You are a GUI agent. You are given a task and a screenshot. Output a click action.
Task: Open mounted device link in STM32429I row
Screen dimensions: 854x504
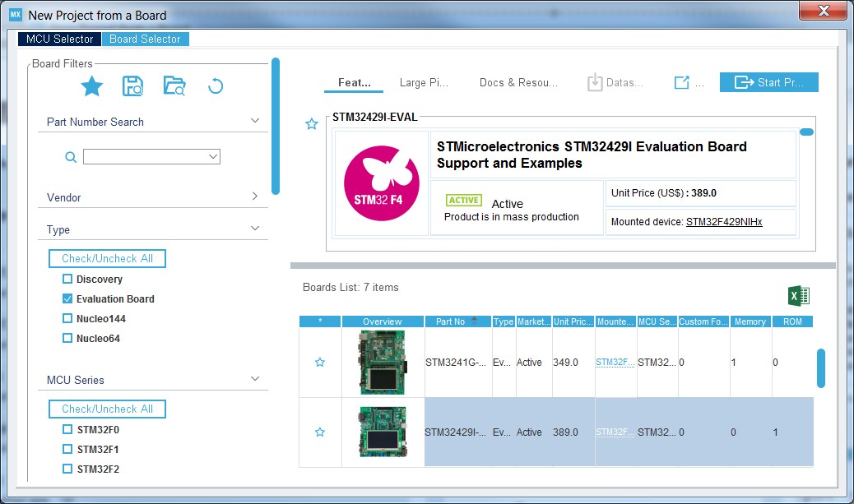click(x=615, y=432)
